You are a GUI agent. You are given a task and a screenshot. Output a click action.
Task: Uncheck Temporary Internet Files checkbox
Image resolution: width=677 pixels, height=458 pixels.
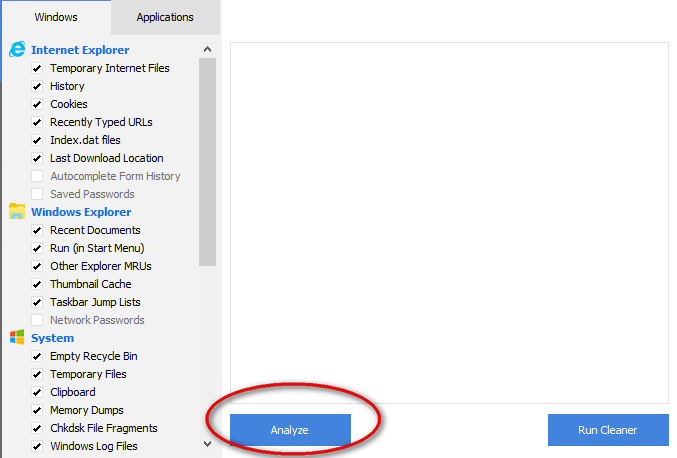pos(37,68)
